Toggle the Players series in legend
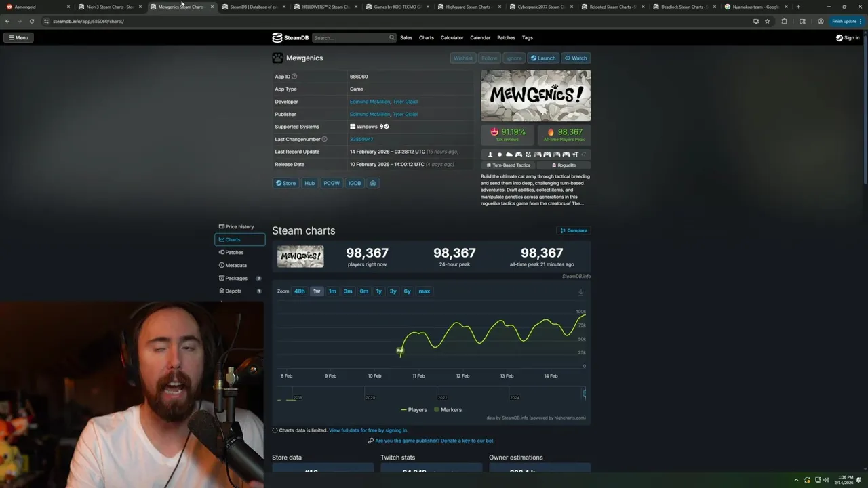This screenshot has width=868, height=488. tap(414, 409)
